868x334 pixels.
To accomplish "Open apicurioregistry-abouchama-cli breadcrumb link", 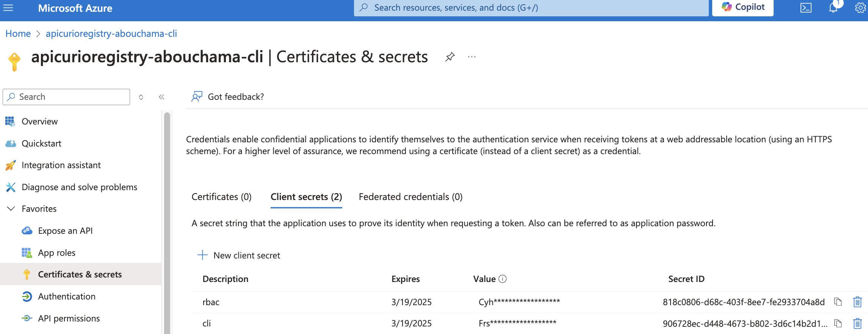I will 111,33.
